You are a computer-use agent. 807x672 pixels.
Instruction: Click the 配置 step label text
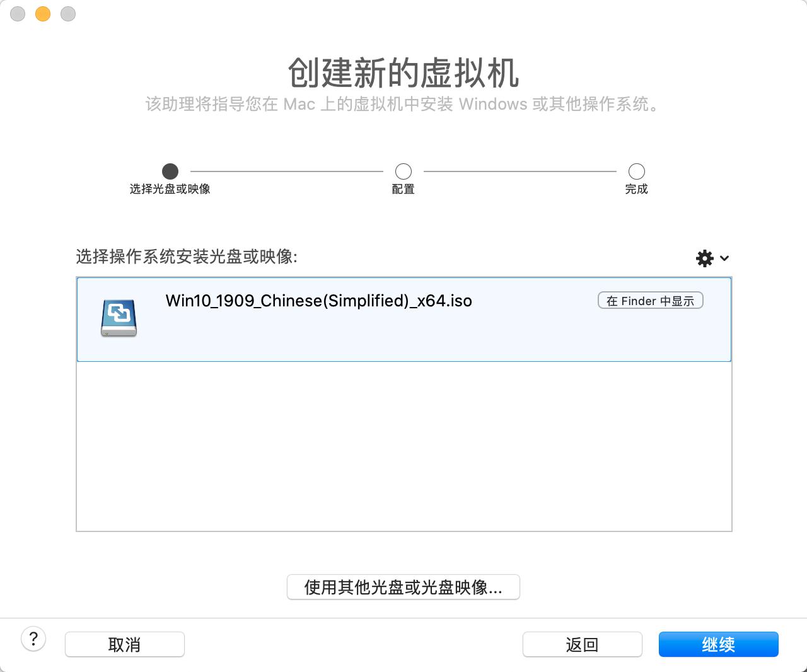click(403, 188)
